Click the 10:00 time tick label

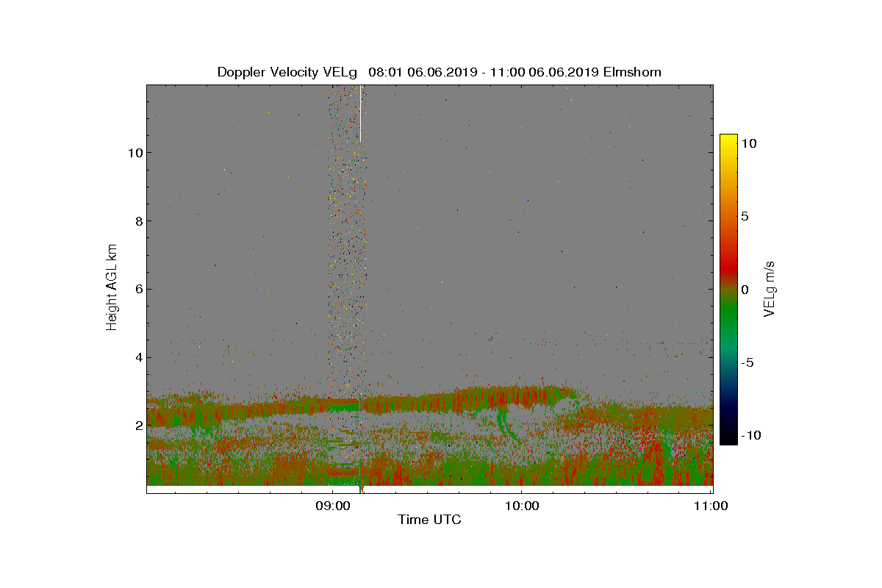(522, 506)
